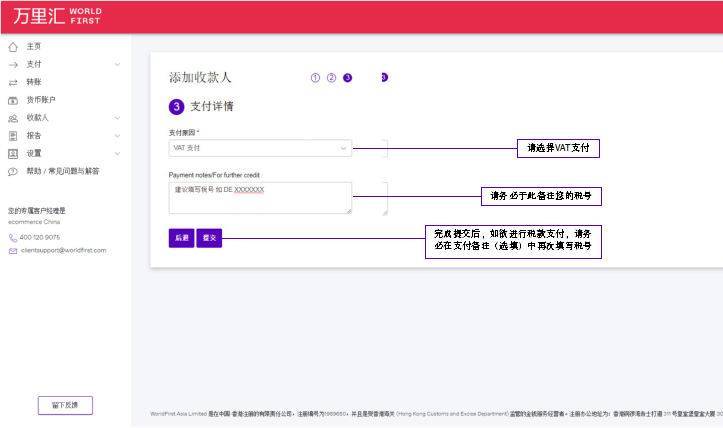Click the reports (报告) document icon

[13, 135]
